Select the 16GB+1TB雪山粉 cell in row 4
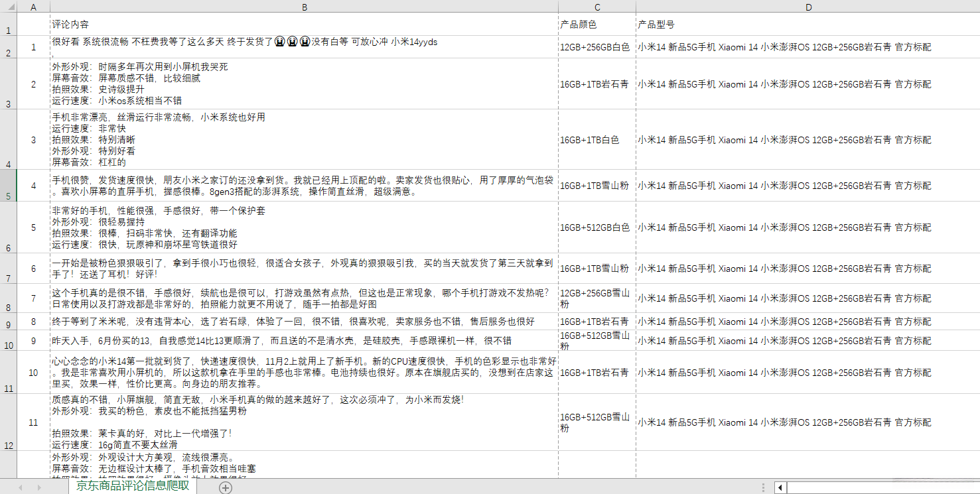The image size is (980, 494). [x=596, y=186]
